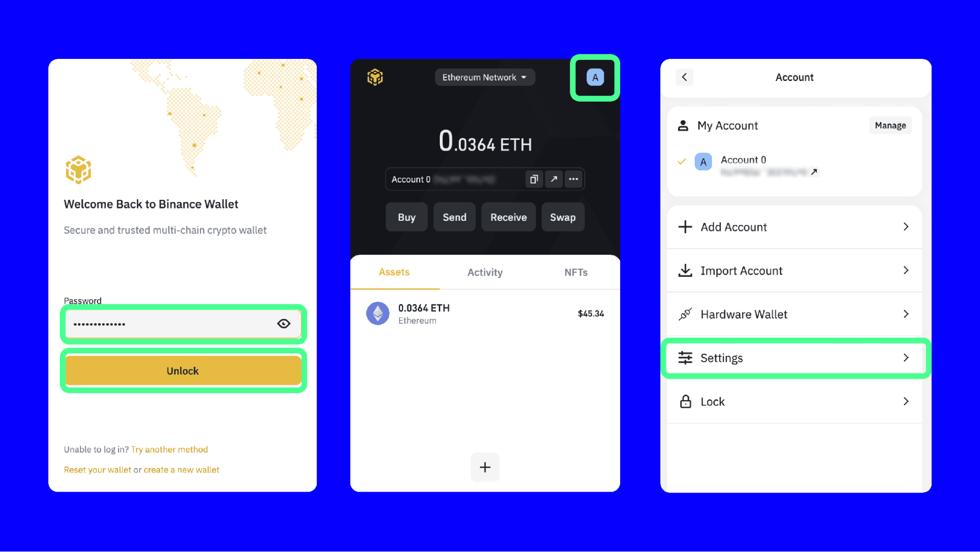Expand the Ethereum Network dropdown
The width and height of the screenshot is (980, 552).
483,77
